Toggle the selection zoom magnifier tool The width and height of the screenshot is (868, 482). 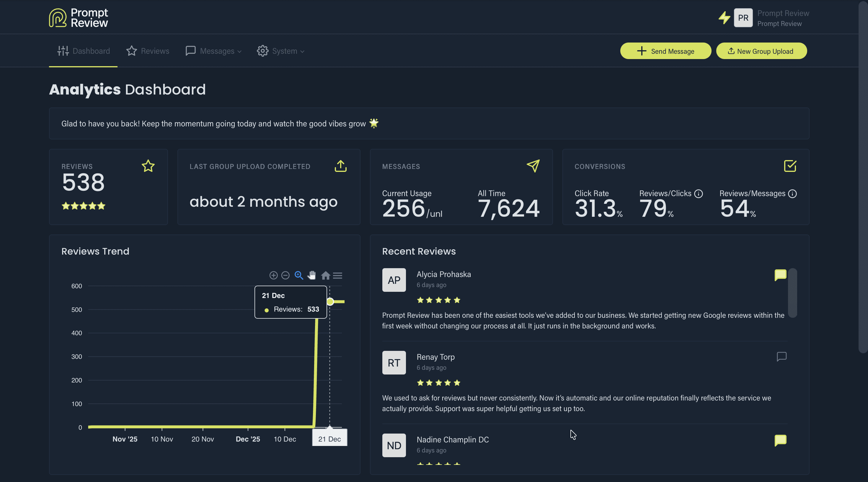coord(298,275)
